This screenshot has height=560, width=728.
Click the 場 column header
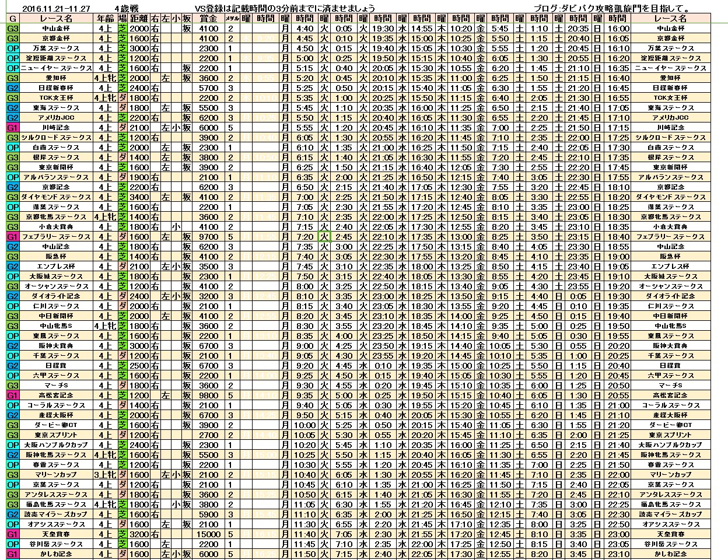coord(123,18)
